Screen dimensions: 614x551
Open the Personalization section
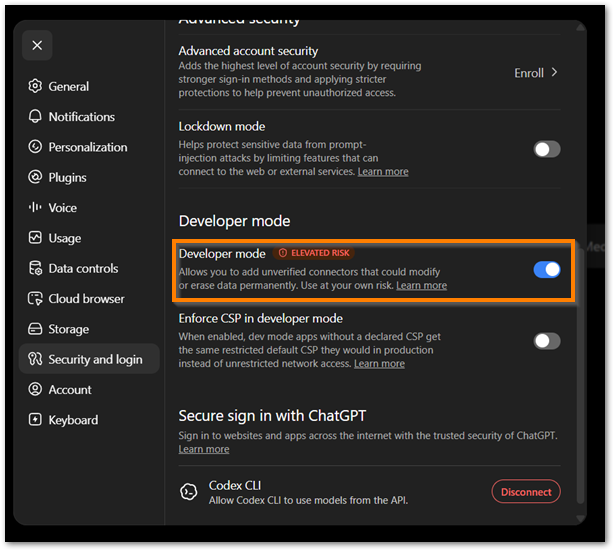click(x=89, y=147)
